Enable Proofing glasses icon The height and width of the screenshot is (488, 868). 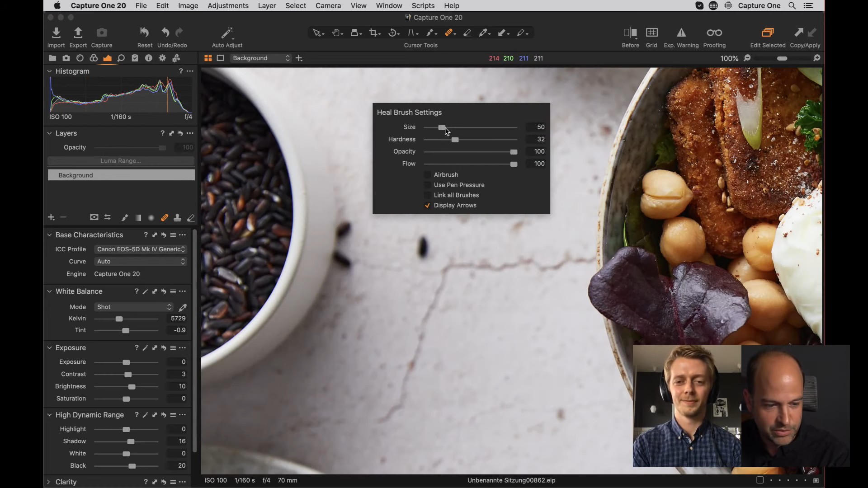(x=714, y=33)
